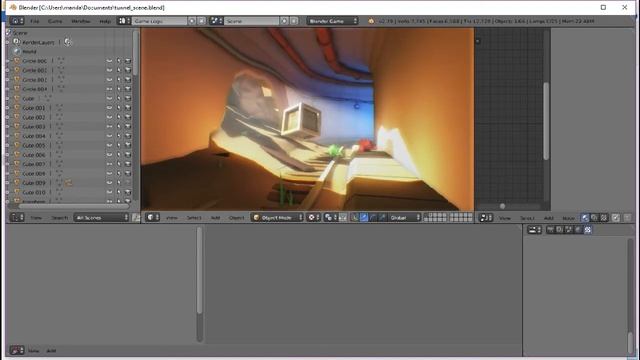Toggle visibility eye for Circle.002
This screenshot has width=640, height=360.
pos(109,80)
